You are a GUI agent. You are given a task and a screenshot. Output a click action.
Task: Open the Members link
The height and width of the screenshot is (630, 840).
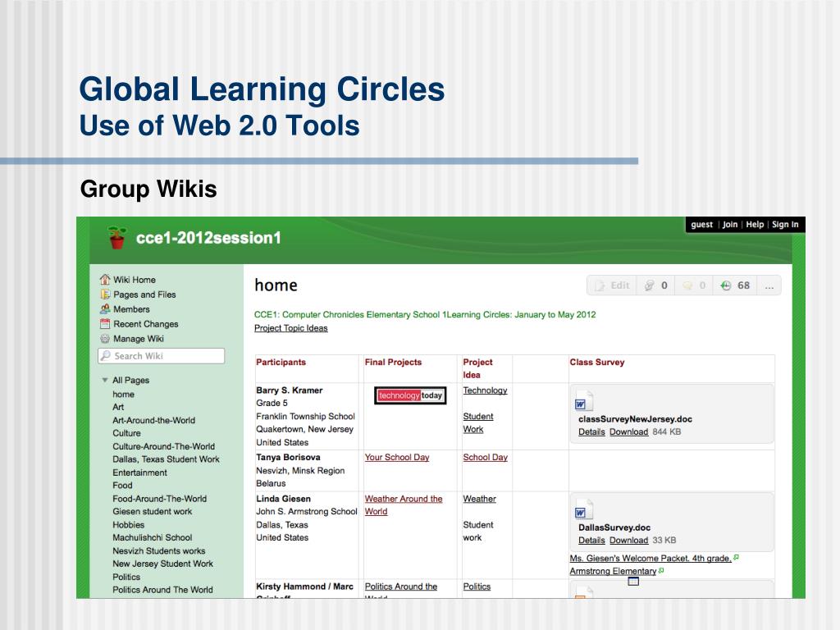(132, 309)
